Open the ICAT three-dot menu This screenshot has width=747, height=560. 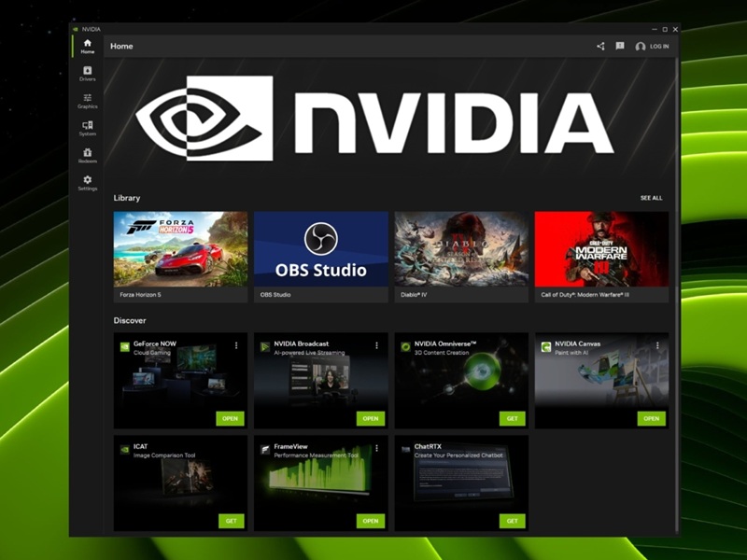[x=235, y=446]
